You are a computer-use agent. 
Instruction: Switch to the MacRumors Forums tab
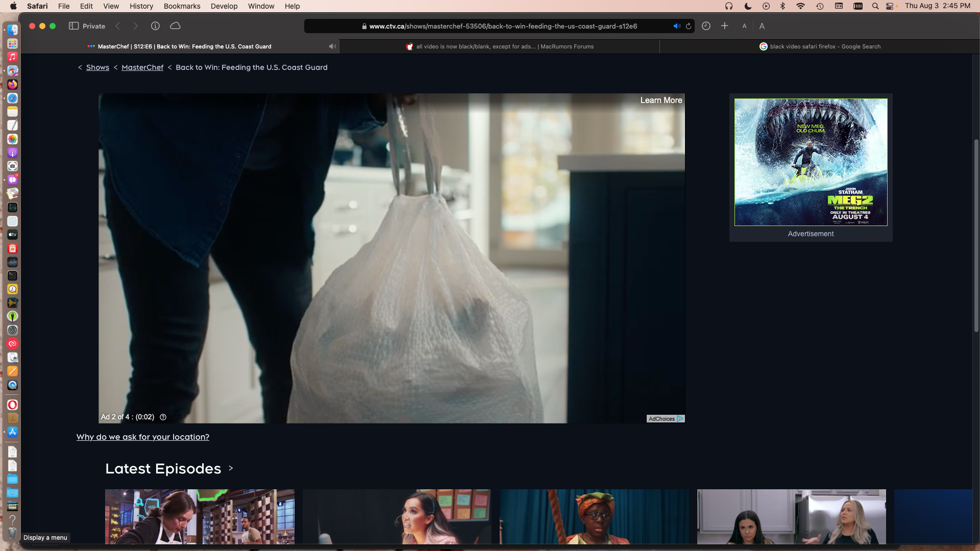click(x=499, y=46)
